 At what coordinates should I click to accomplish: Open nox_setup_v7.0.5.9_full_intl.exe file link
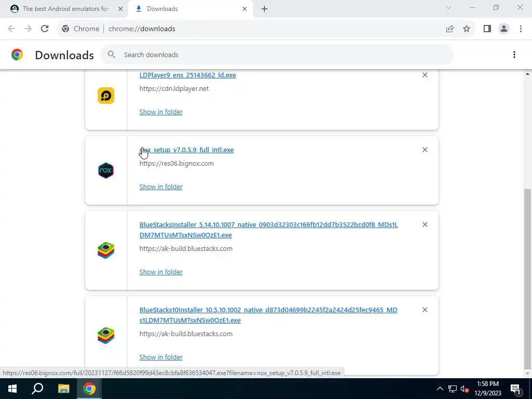coord(187,150)
